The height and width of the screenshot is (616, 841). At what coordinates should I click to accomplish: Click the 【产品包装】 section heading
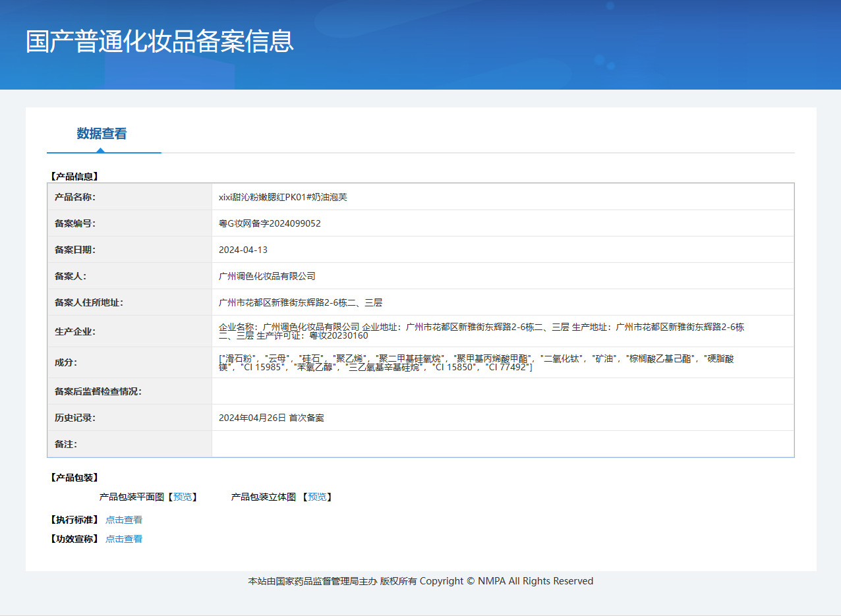point(73,478)
